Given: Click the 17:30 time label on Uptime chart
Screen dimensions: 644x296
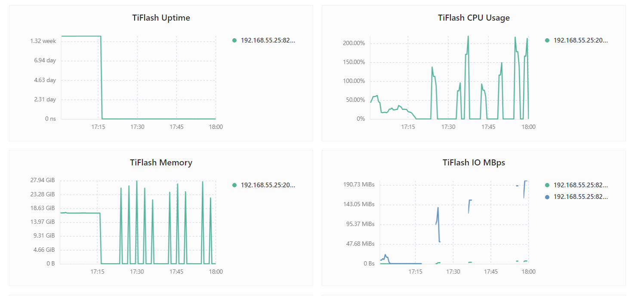Looking at the screenshot, I should click(x=137, y=127).
